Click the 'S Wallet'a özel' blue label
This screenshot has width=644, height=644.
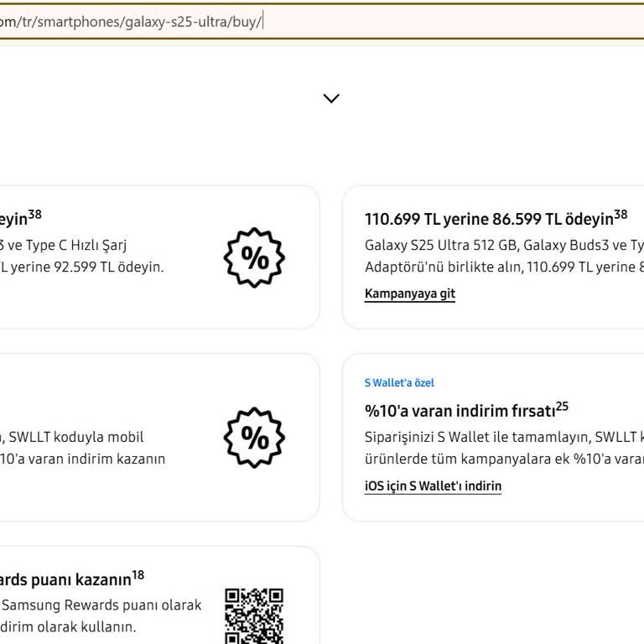coord(399,382)
